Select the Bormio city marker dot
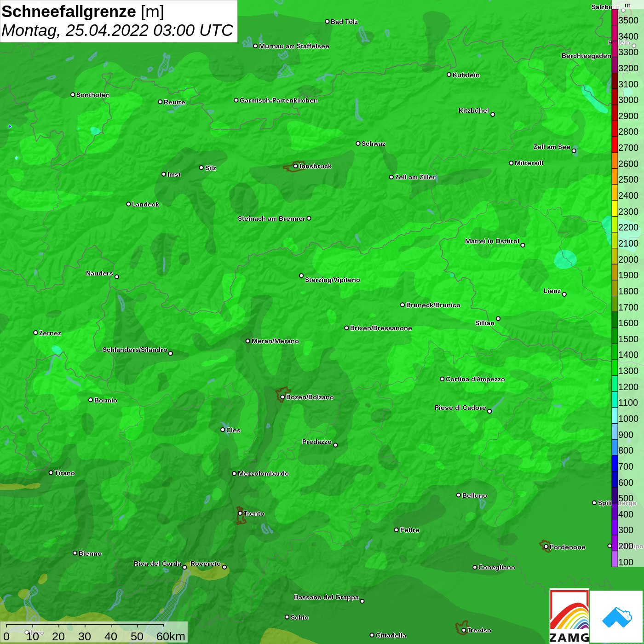The image size is (644, 644). pyautogui.click(x=91, y=400)
